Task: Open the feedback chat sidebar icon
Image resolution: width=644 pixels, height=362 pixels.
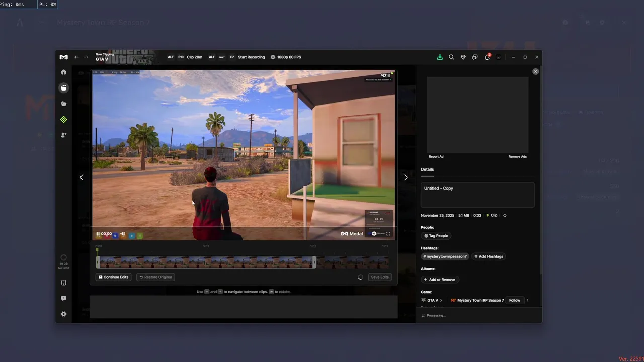Action: click(63, 298)
